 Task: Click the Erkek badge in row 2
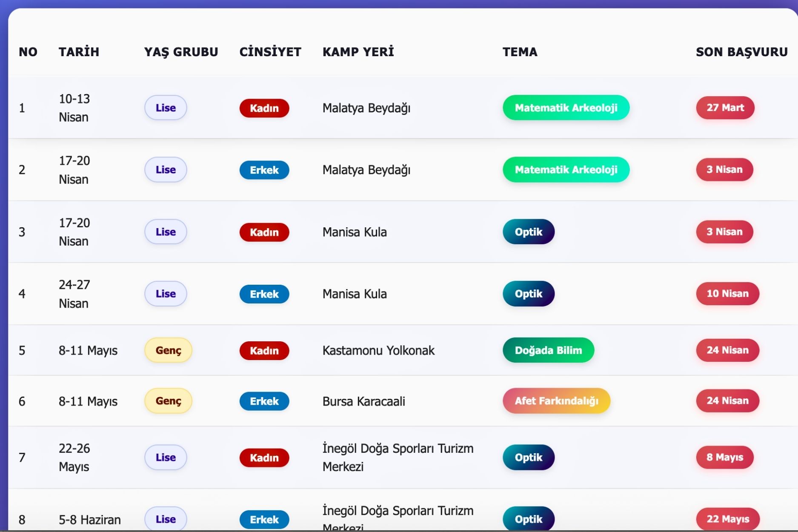[264, 170]
